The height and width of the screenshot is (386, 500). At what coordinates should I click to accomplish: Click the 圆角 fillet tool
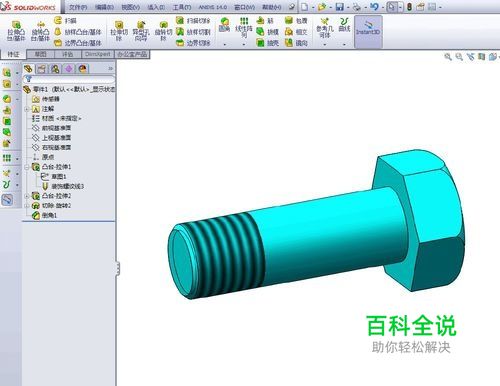pyautogui.click(x=224, y=25)
